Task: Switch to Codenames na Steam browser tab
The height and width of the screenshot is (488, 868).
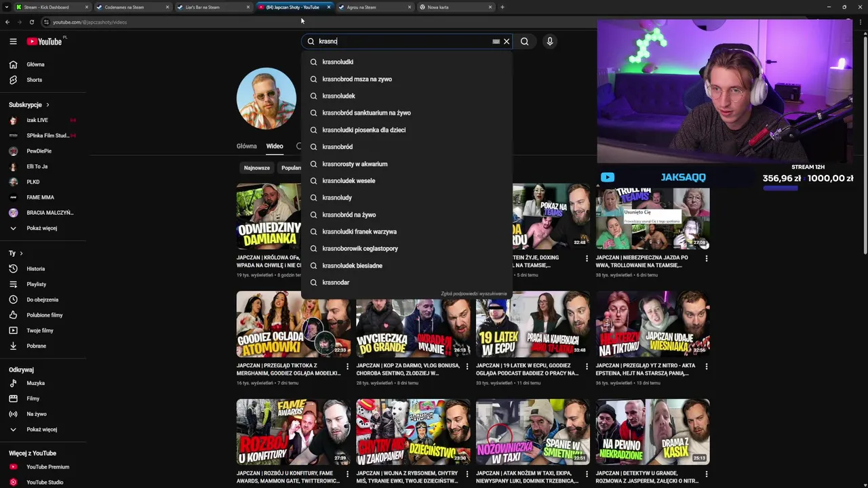Action: click(x=132, y=7)
